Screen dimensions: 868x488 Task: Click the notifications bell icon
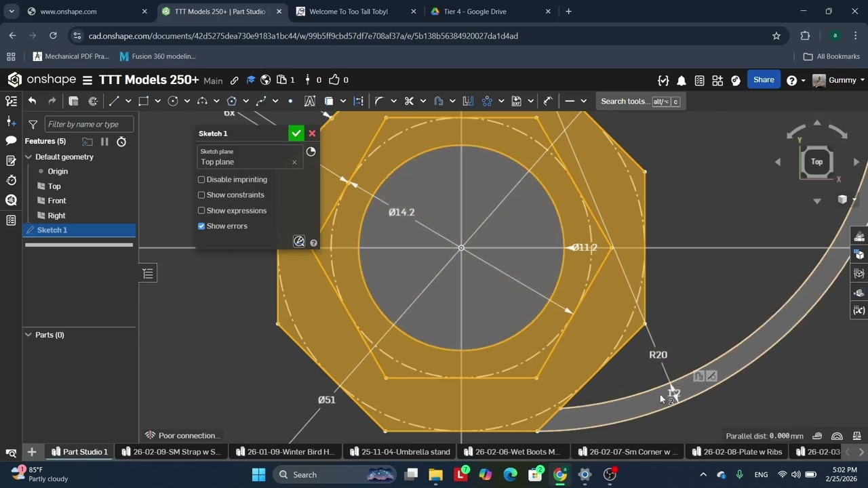pyautogui.click(x=682, y=80)
